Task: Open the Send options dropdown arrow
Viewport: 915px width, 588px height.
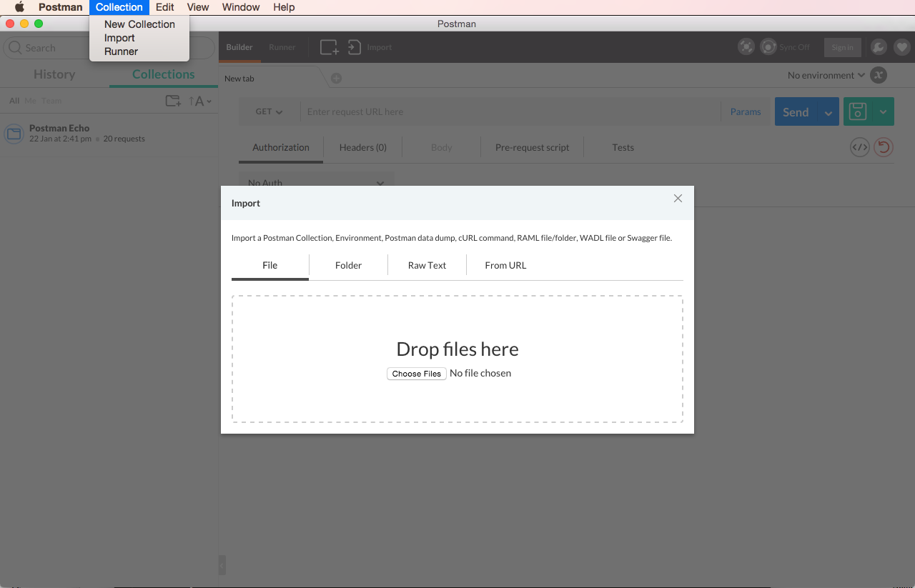Action: (x=829, y=112)
